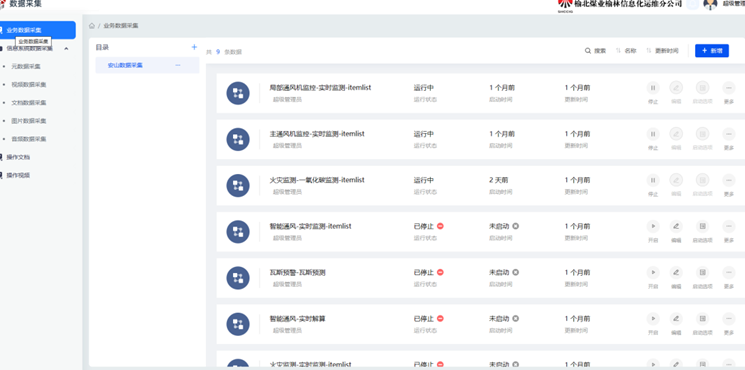Click 编辑 icon in 局部通风机监控 row

[x=676, y=88]
